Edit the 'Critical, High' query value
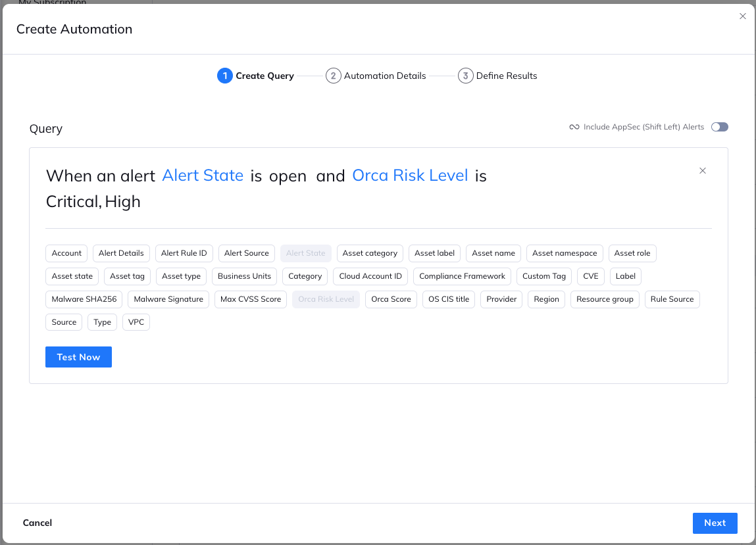 coord(93,201)
